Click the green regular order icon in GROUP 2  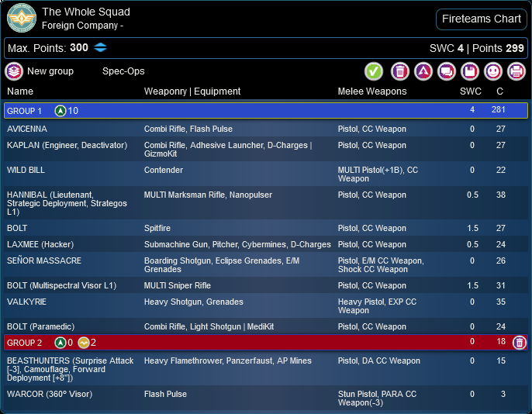tap(60, 343)
